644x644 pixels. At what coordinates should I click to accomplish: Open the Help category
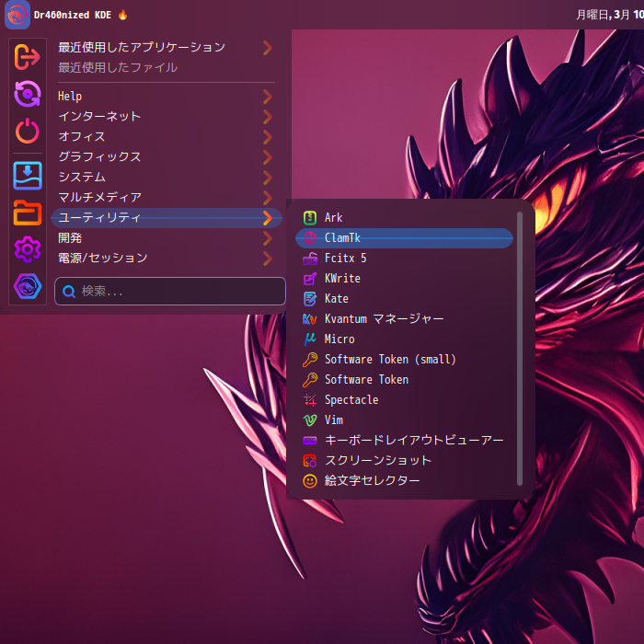pos(167,97)
